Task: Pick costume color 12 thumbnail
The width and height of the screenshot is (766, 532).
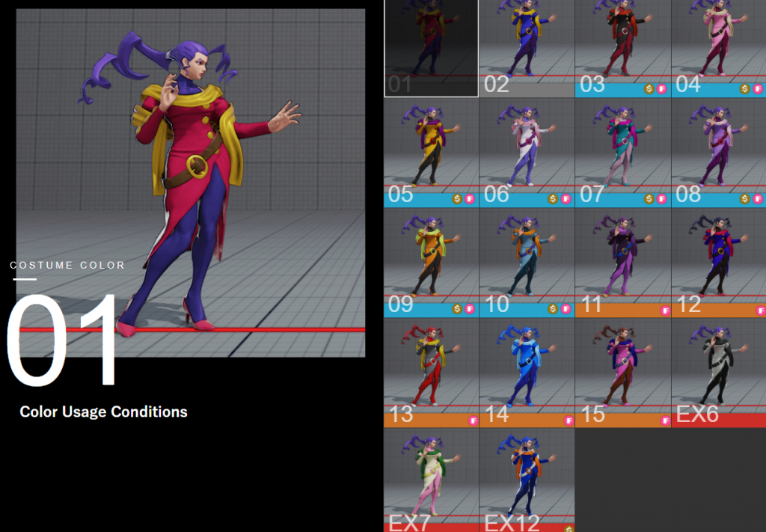Action: 719,263
